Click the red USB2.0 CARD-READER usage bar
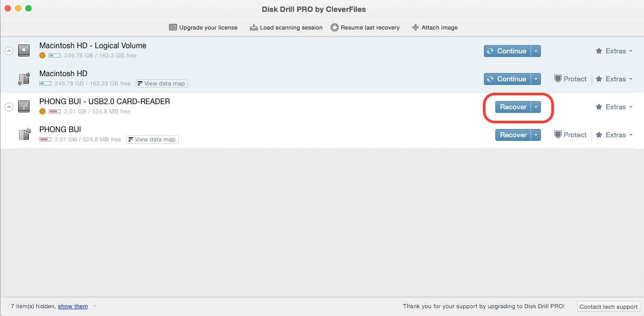The height and width of the screenshot is (316, 644). (x=54, y=111)
